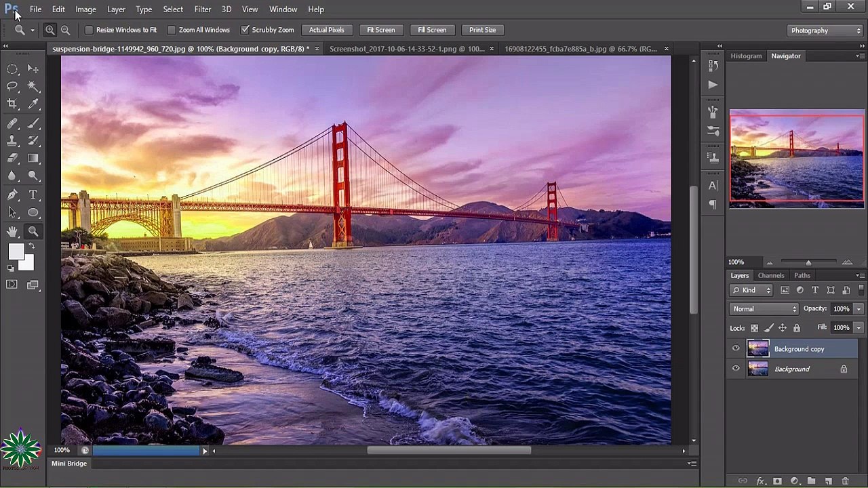Open the Brush panel icon
868x488 pixels.
point(713,130)
